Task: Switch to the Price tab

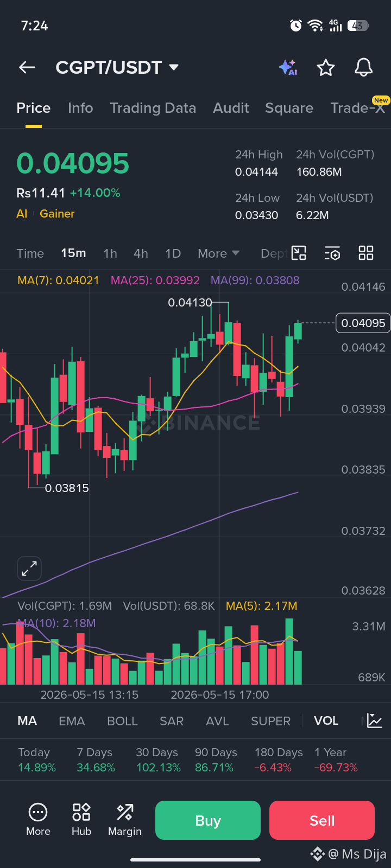Action: tap(34, 108)
